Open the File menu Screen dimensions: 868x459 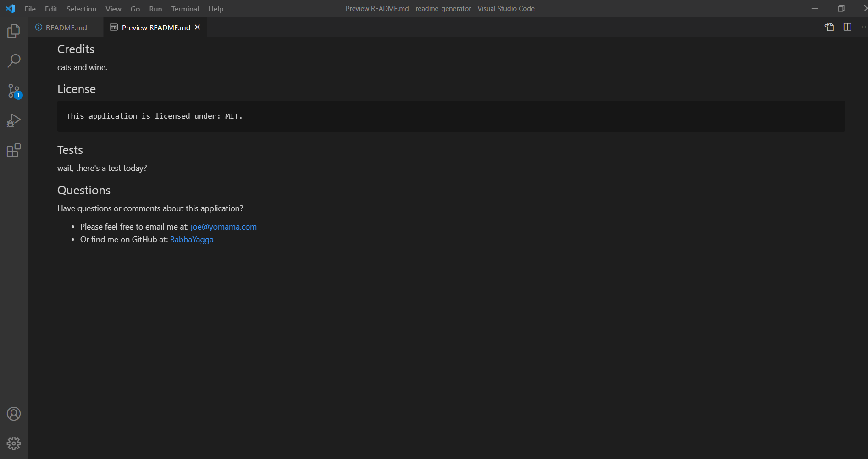pyautogui.click(x=29, y=8)
